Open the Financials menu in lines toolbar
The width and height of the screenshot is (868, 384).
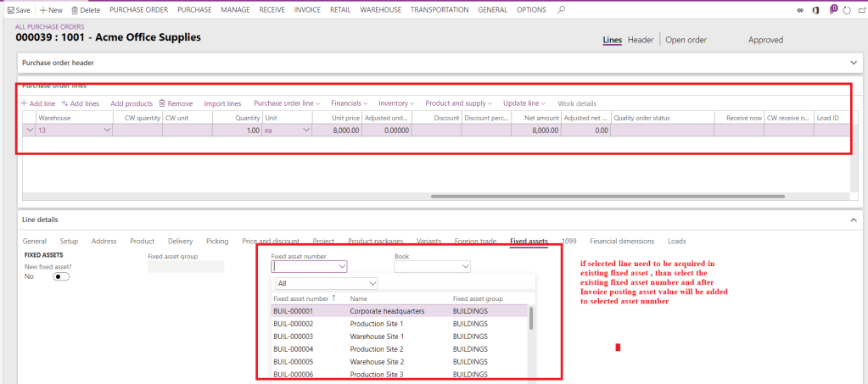coord(349,103)
